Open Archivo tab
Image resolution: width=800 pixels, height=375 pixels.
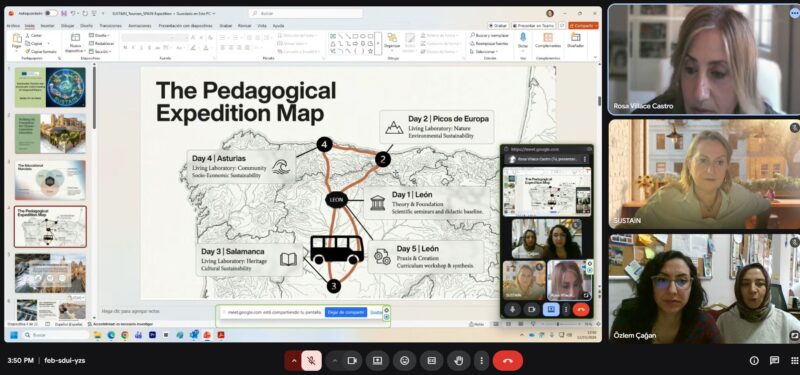click(13, 26)
